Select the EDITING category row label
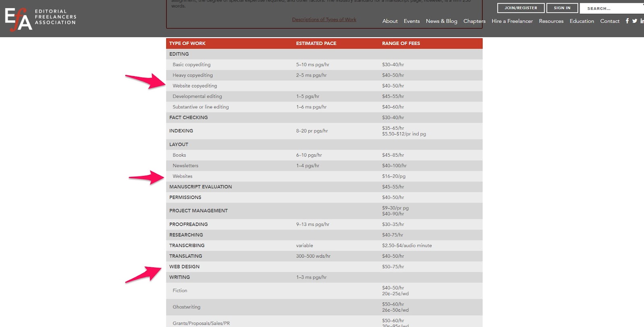The image size is (644, 327). tap(179, 54)
